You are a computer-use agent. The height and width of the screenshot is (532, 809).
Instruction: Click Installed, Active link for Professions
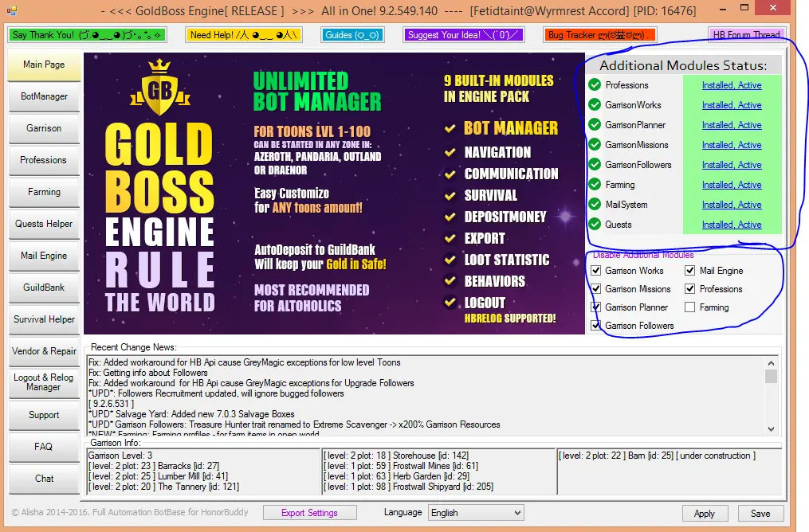(x=732, y=85)
